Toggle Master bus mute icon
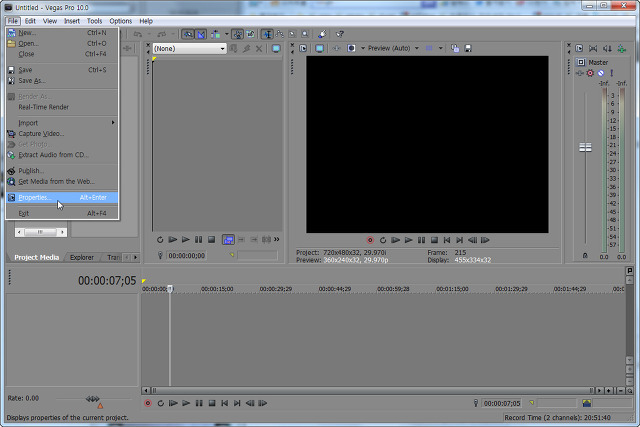 (601, 73)
